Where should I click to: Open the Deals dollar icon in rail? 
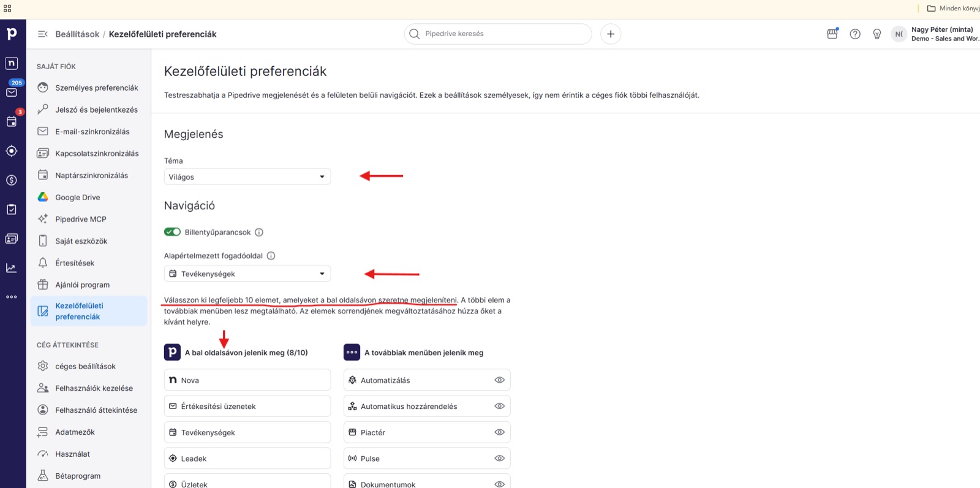click(12, 180)
